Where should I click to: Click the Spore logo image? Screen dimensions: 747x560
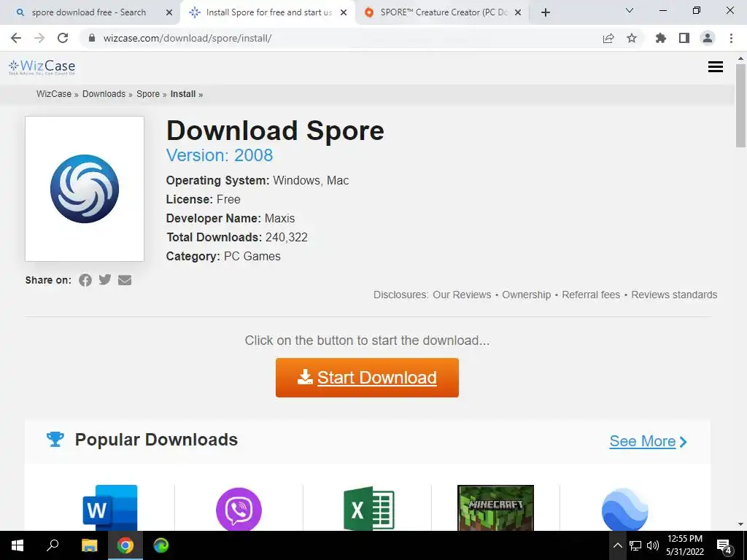[85, 189]
